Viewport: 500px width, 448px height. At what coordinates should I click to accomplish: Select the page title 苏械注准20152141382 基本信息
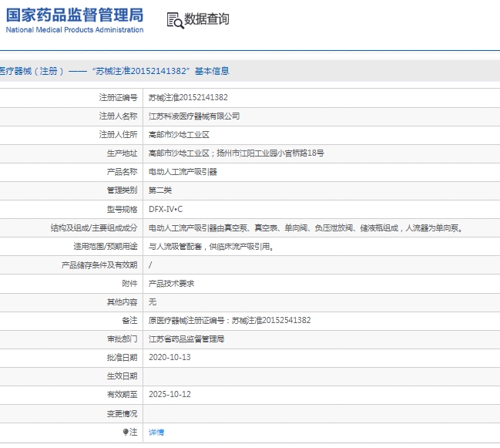point(161,71)
